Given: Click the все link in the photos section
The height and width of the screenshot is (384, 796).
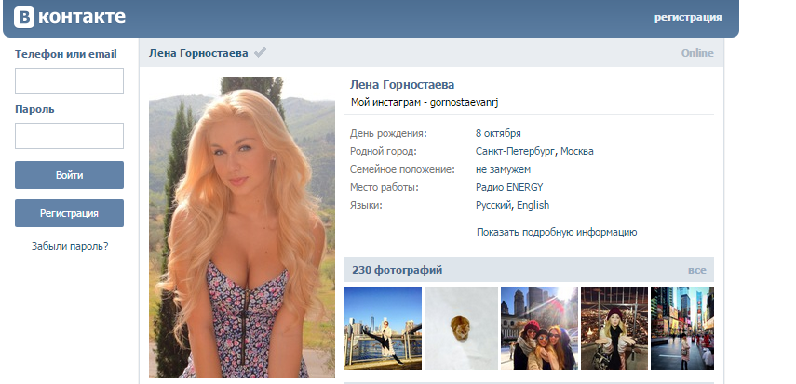Looking at the screenshot, I should (697, 270).
